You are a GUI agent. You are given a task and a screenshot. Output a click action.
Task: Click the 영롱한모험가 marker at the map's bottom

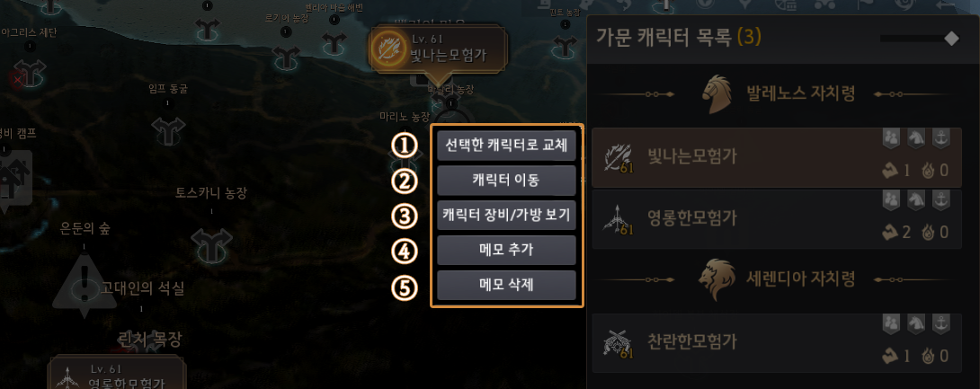[118, 374]
